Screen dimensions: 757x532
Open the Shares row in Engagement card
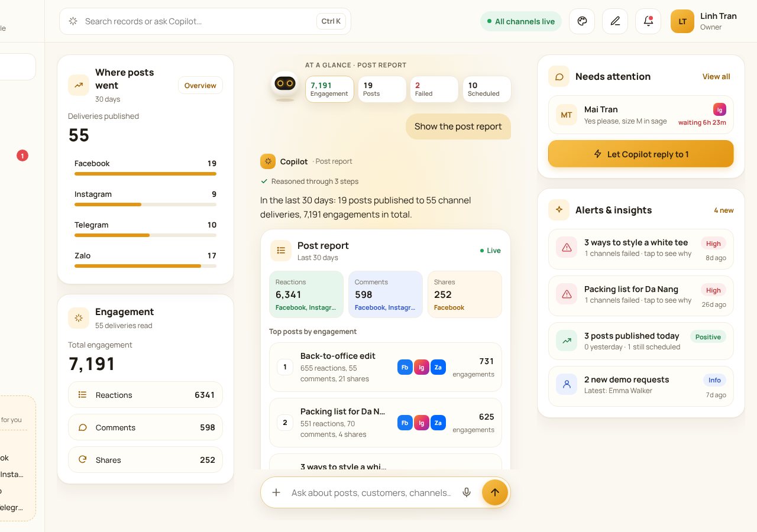[x=145, y=460]
